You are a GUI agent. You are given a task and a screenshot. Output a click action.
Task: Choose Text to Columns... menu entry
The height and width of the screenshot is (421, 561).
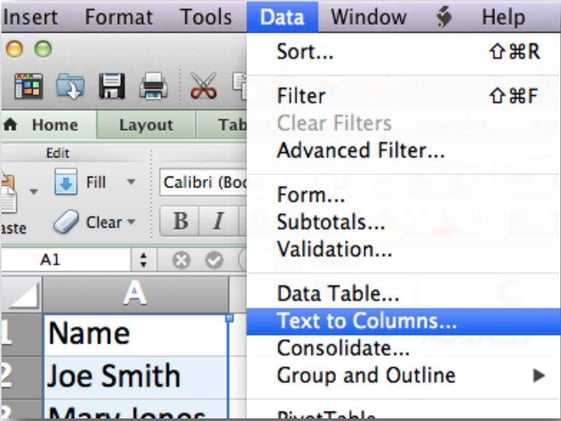[x=404, y=321]
